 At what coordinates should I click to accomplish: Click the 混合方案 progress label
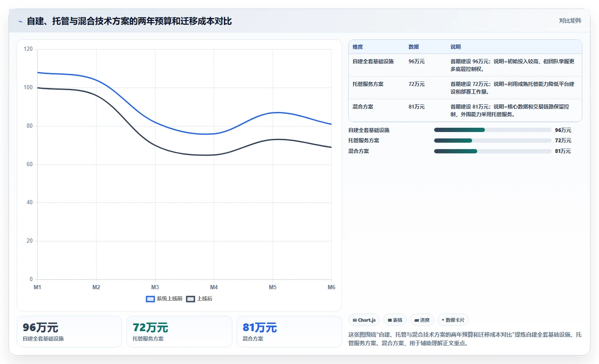point(358,151)
